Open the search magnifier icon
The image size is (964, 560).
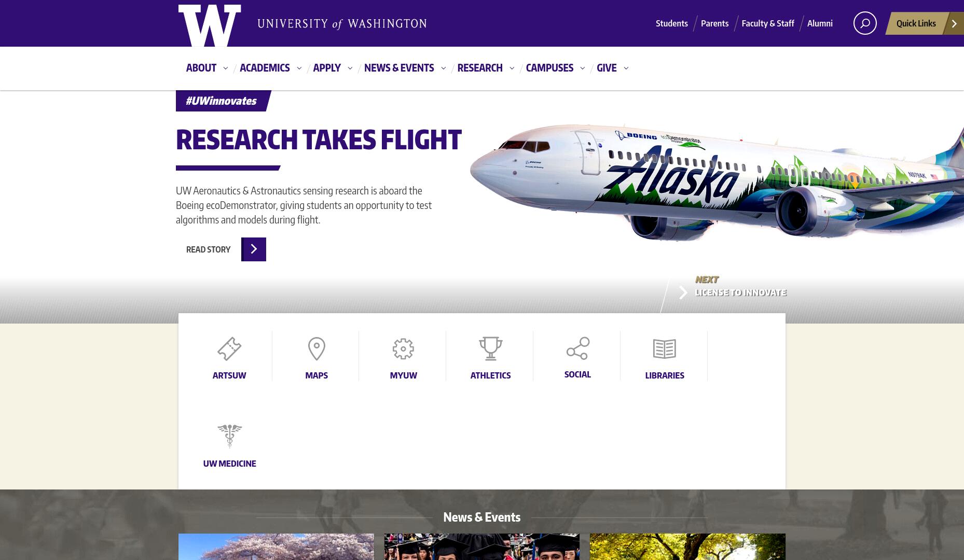point(865,23)
